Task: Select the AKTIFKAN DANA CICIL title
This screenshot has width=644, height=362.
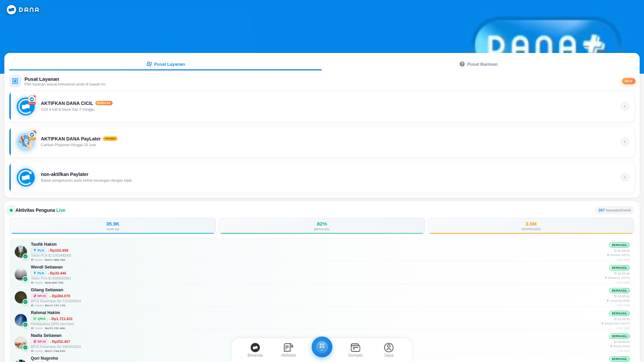Action: click(67, 103)
